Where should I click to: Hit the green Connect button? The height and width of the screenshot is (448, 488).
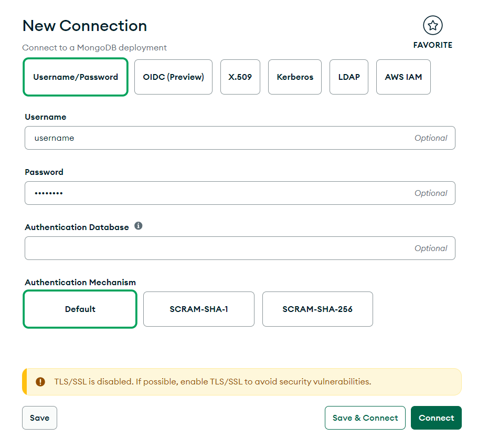click(x=436, y=418)
